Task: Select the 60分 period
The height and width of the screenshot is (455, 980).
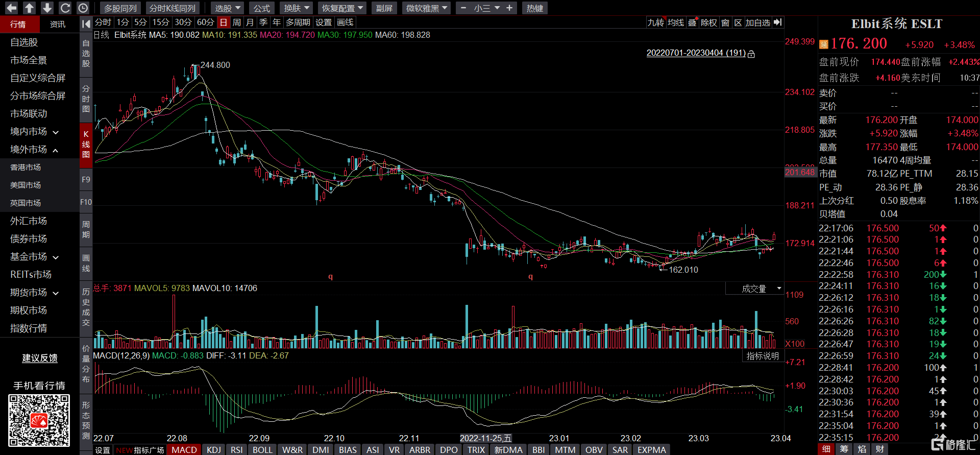Action: pyautogui.click(x=206, y=22)
